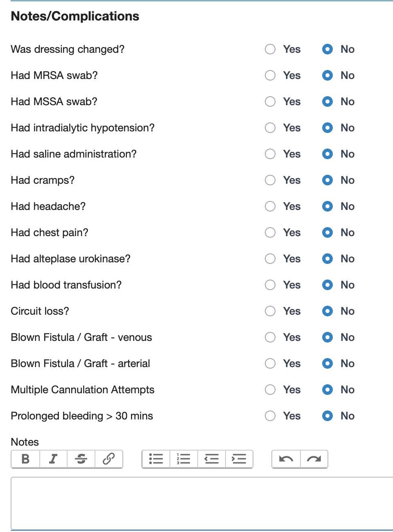The width and height of the screenshot is (393, 532).
Task: Select Yes for 'Had intradialytic hypotension?'
Action: (x=270, y=128)
